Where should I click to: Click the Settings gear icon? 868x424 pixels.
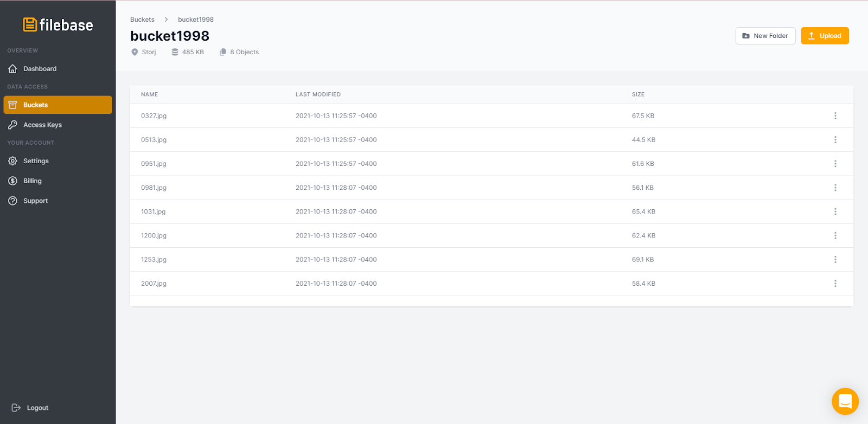13,161
